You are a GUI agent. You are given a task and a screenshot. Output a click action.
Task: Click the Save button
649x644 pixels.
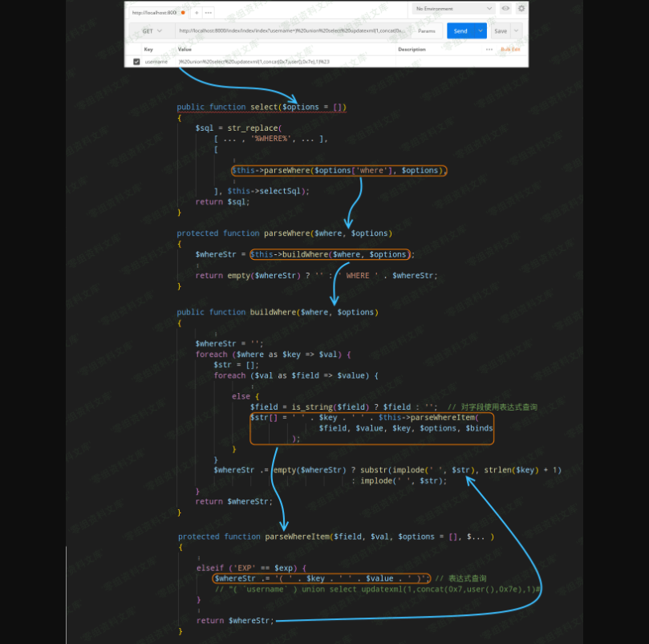(500, 30)
